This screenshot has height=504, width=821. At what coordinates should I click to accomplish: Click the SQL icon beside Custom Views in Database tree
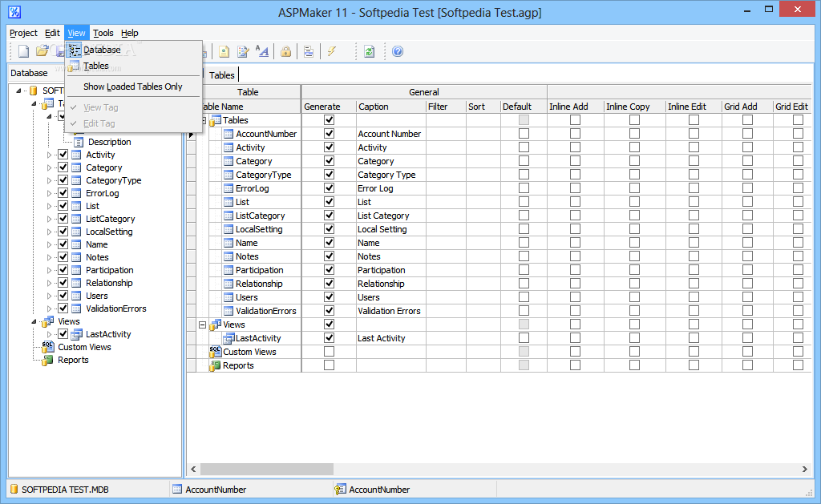[x=48, y=347]
